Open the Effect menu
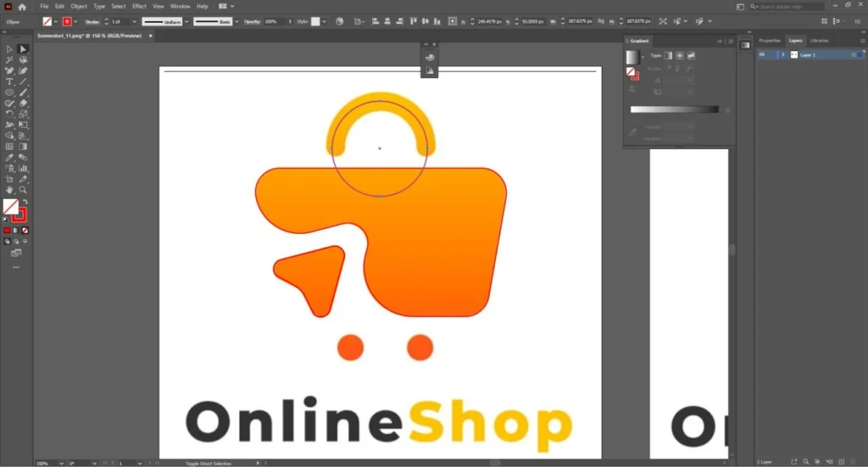The image size is (868, 467). 139,6
